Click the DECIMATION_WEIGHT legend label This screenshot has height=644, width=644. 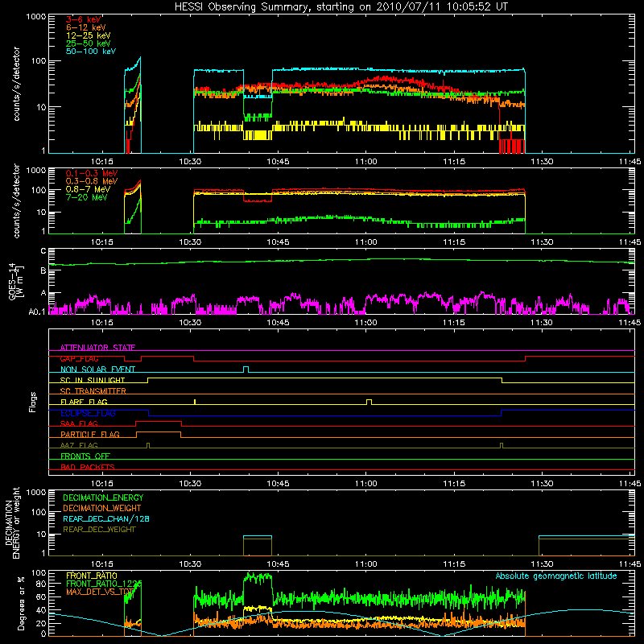click(102, 508)
